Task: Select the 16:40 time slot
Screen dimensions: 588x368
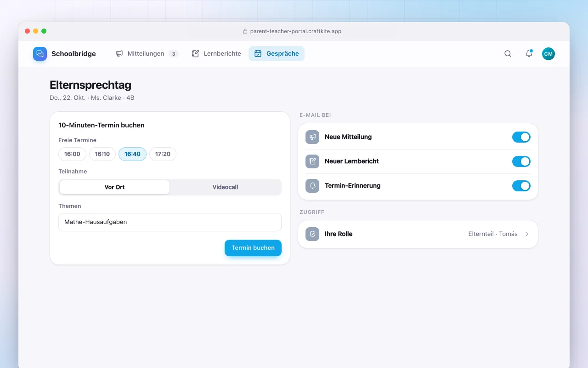Action: (132, 154)
